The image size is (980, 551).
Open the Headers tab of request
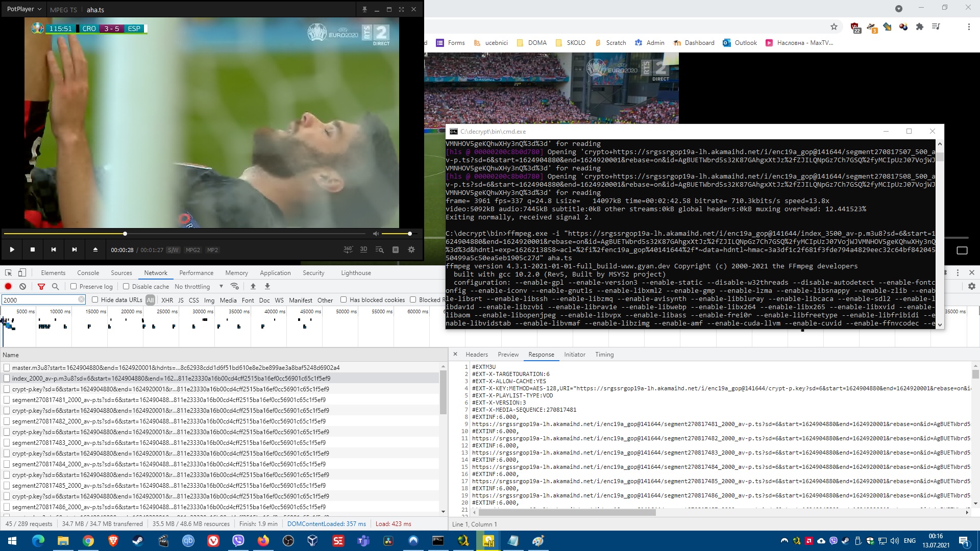(x=476, y=355)
